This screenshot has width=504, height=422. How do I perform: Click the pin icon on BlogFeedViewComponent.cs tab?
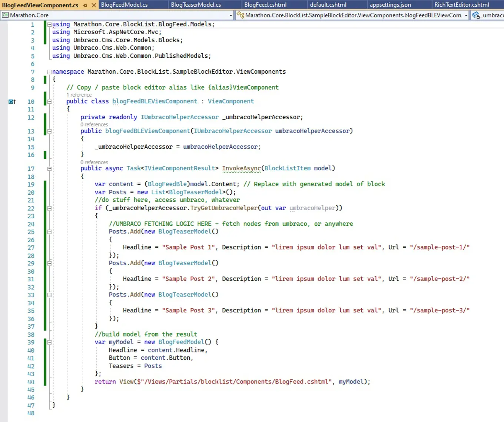click(85, 5)
